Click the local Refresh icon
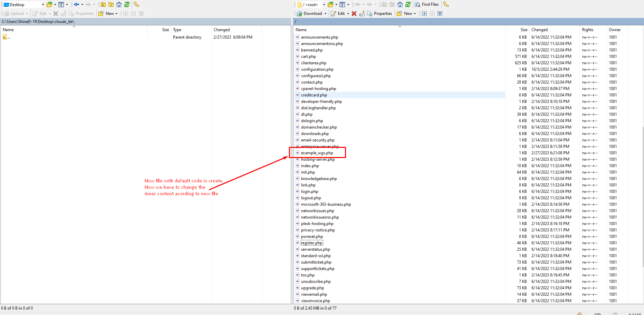This screenshot has height=315, width=644. tap(127, 4)
